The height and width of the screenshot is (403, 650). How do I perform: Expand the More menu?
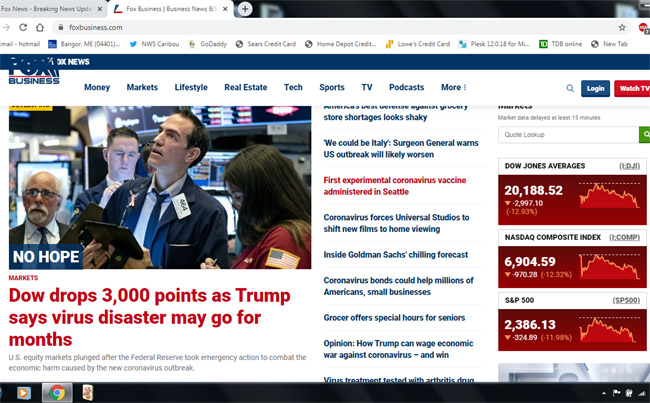[x=454, y=87]
